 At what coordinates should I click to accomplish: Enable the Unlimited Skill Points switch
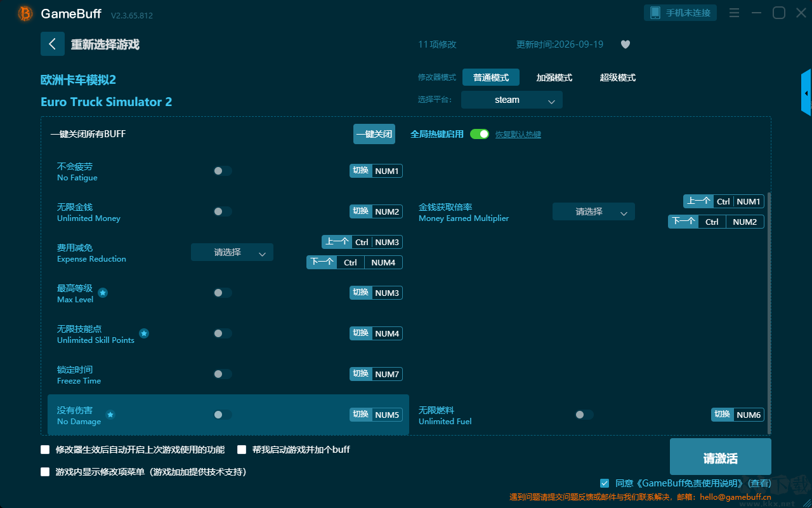pos(223,333)
